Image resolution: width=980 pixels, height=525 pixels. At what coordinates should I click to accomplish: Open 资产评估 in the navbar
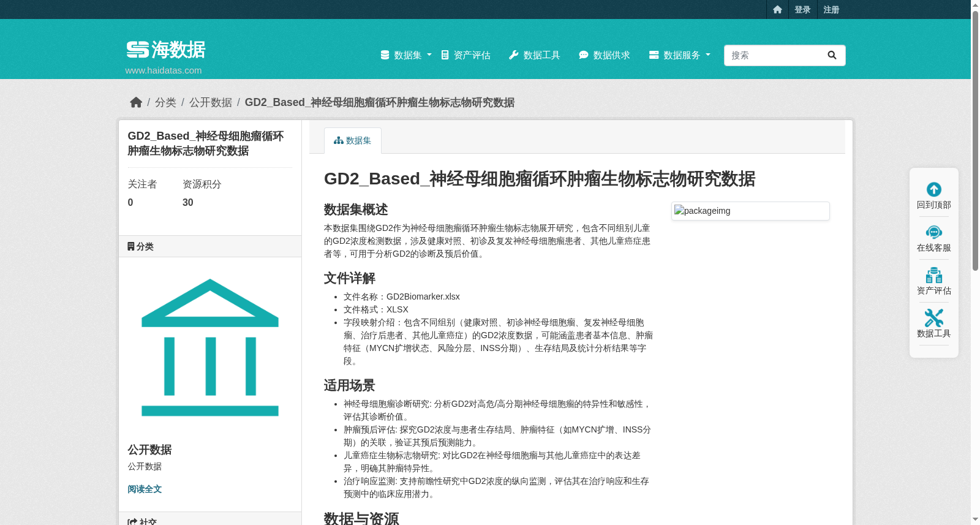466,55
